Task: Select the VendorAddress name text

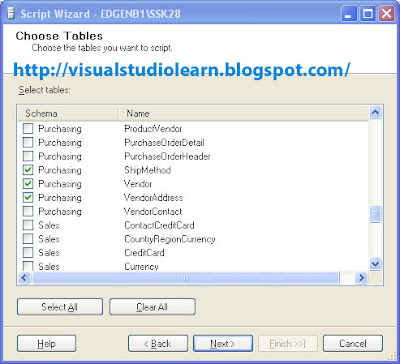Action: coord(153,198)
